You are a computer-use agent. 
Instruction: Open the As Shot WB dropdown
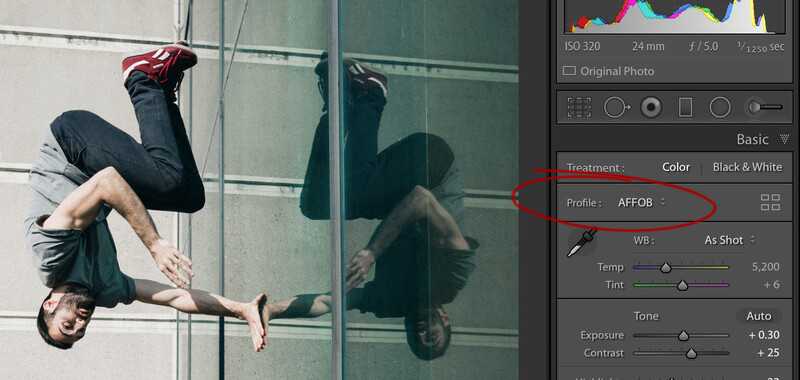tap(730, 240)
